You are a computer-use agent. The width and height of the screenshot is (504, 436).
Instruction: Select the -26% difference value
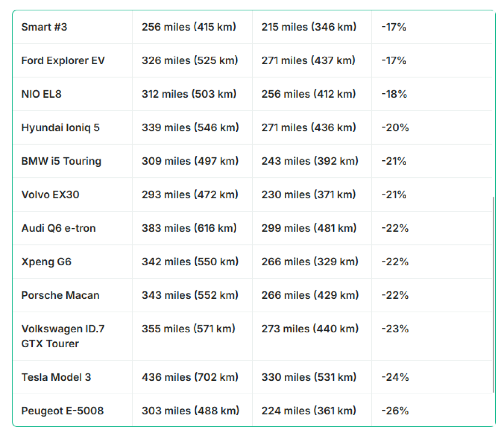pyautogui.click(x=395, y=411)
